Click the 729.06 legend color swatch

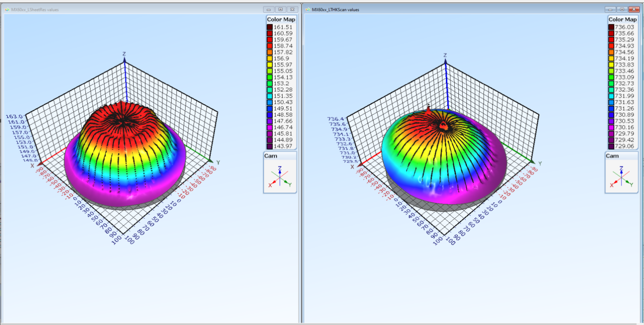[x=611, y=146]
